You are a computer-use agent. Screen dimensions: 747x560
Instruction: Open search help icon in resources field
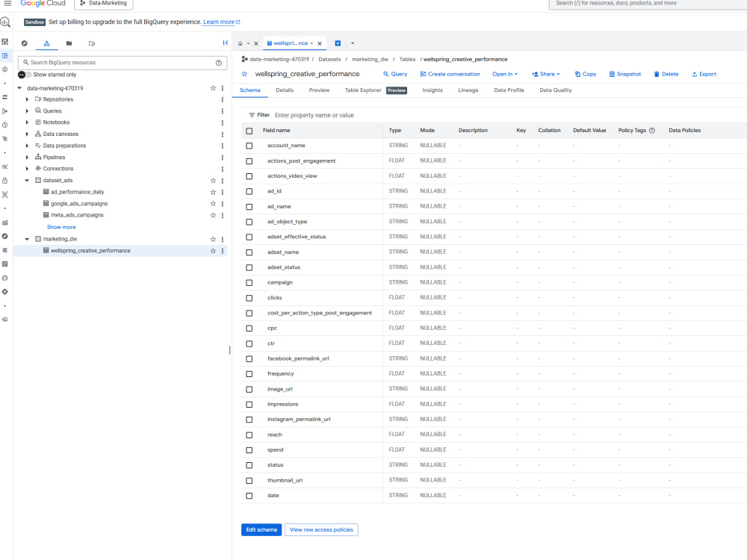point(219,63)
